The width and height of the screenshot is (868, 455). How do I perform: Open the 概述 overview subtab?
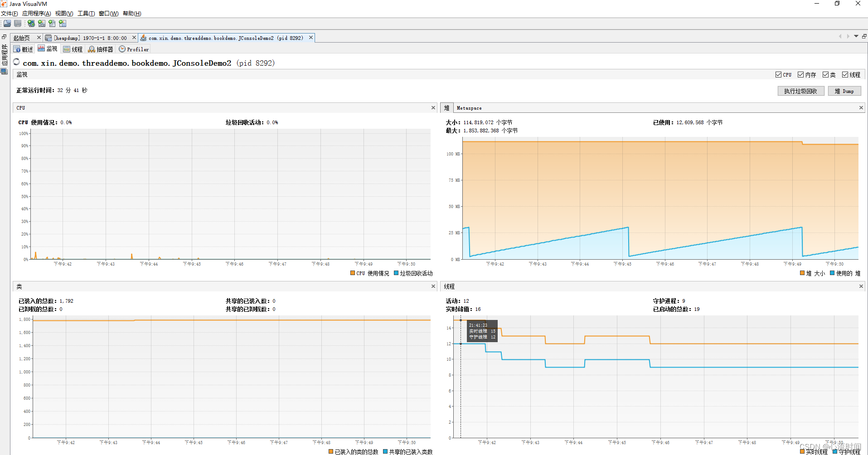click(24, 49)
